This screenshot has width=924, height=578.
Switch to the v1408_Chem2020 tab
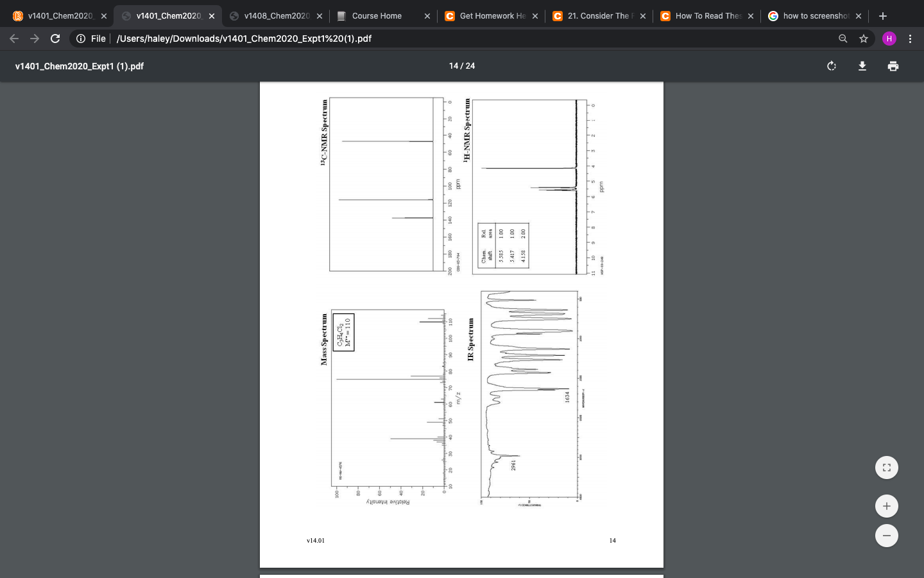[276, 15]
